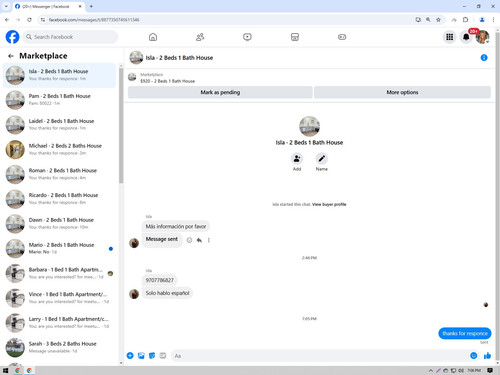This screenshot has height=375, width=500.
Task: Open Pam - 2 Beds 1 Bath House chat
Action: coord(59,100)
